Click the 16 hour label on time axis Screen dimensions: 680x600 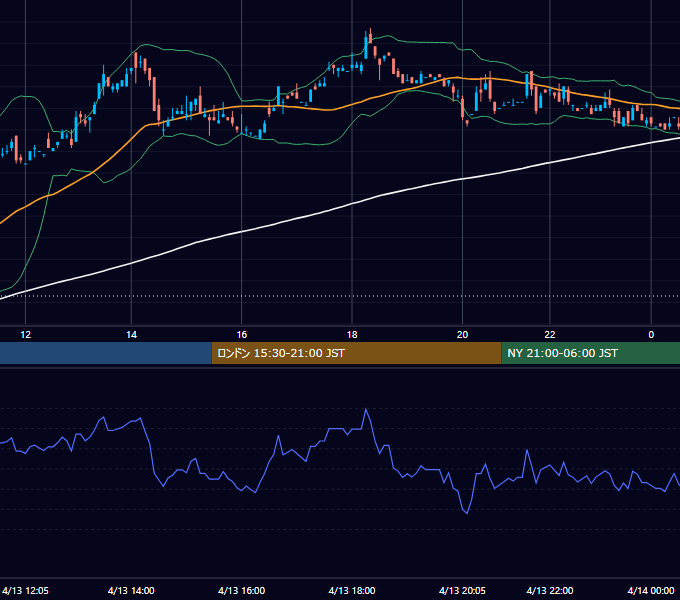(x=242, y=335)
